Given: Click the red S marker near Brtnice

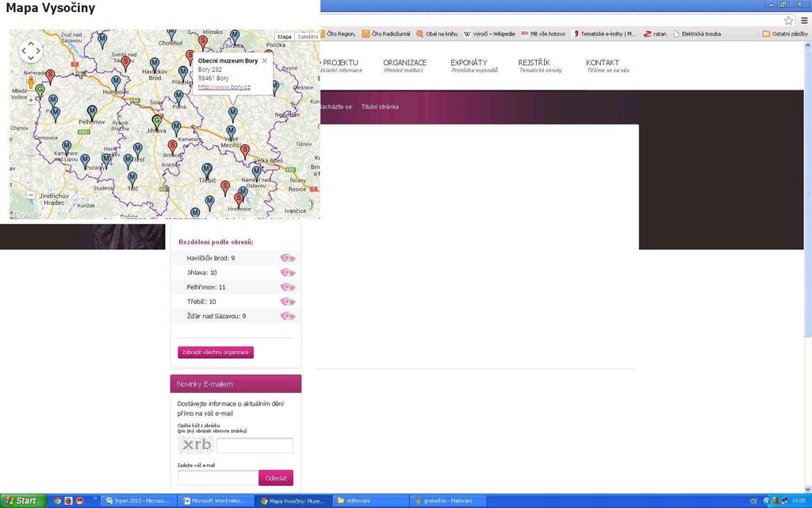Looking at the screenshot, I should point(172,147).
